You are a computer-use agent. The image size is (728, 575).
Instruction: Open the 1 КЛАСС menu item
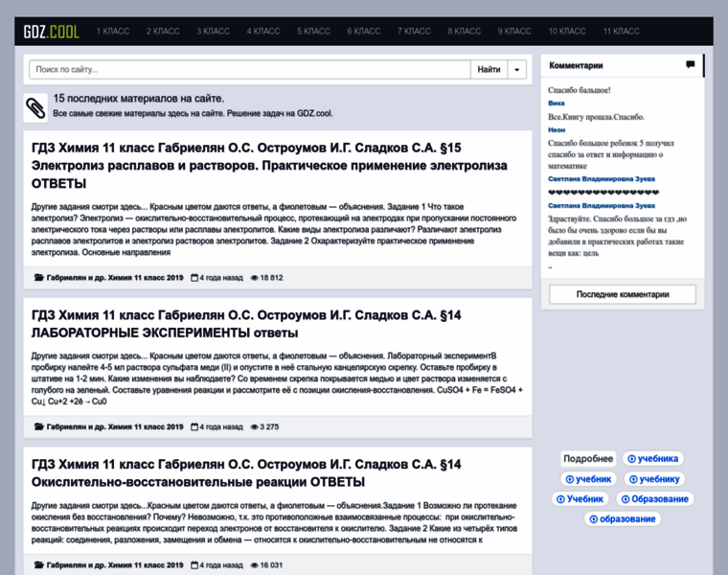click(113, 31)
